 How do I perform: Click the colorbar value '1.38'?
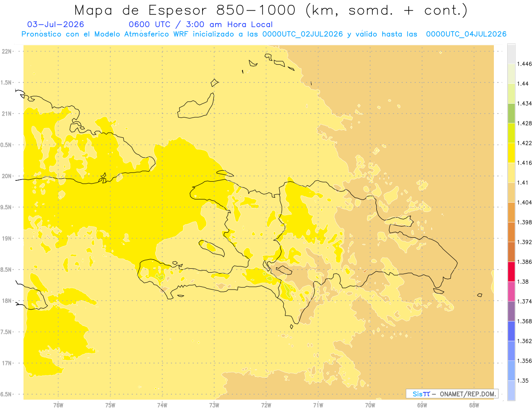(523, 282)
